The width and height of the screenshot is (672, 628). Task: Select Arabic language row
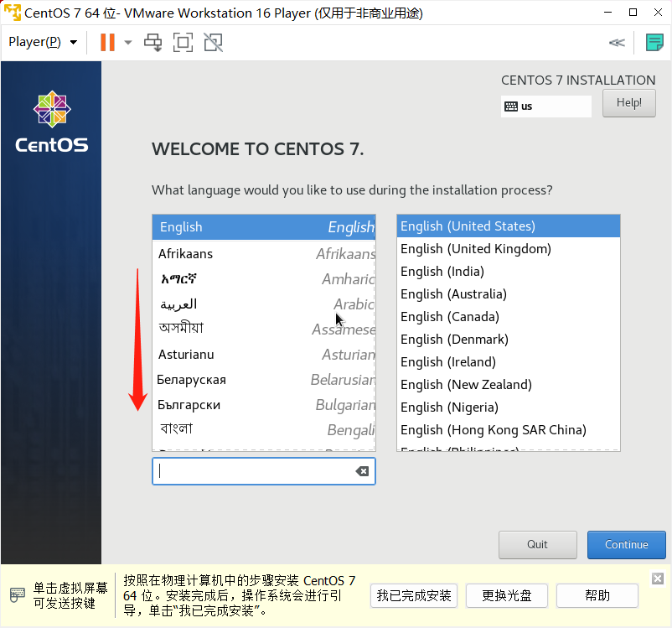[264, 304]
